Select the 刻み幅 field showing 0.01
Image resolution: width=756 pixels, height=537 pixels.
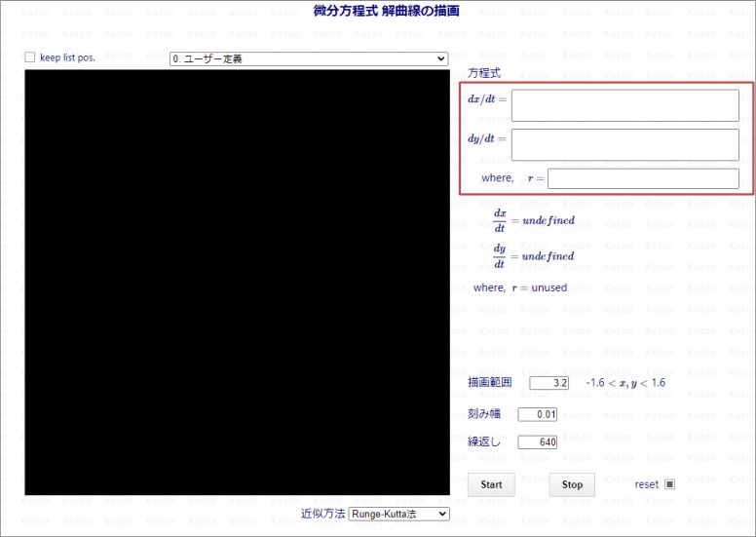pos(538,414)
